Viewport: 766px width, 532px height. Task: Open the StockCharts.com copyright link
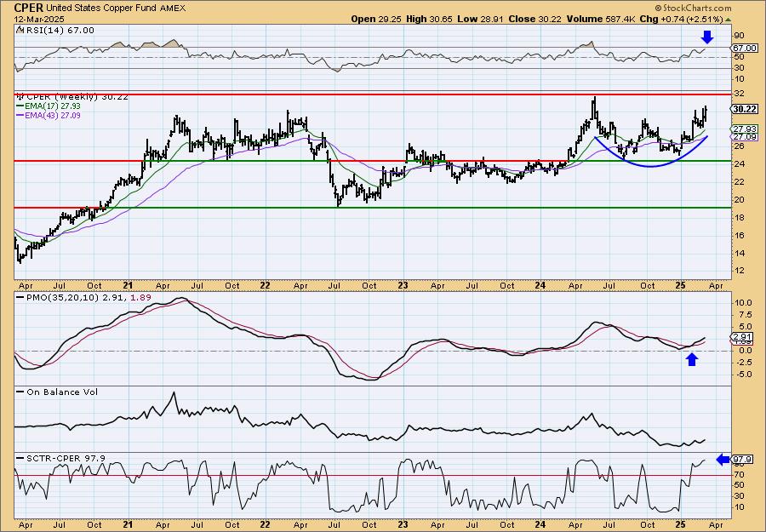693,8
